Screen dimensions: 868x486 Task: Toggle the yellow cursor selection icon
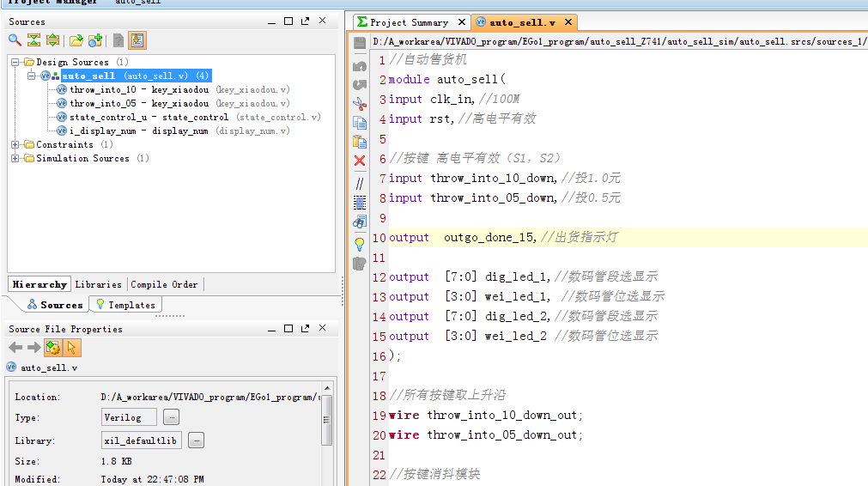[x=71, y=348]
